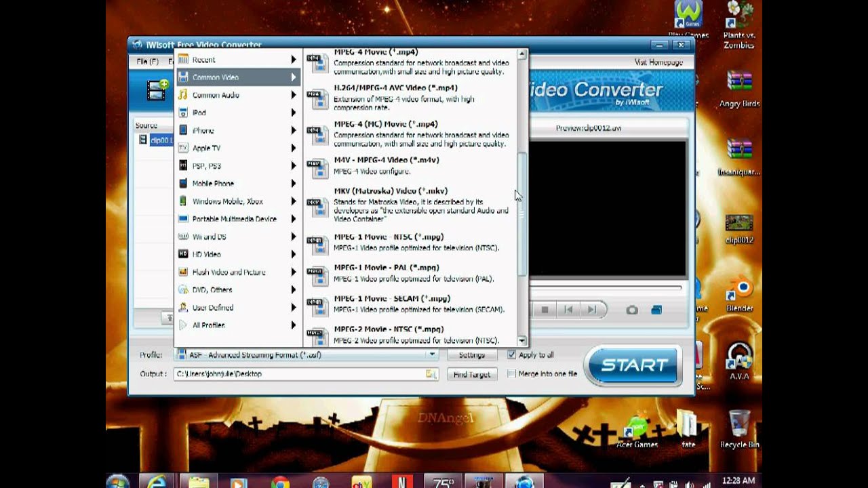This screenshot has width=868, height=488.
Task: Click the H.264/MPEG-4 AVC format icon
Action: tap(317, 99)
